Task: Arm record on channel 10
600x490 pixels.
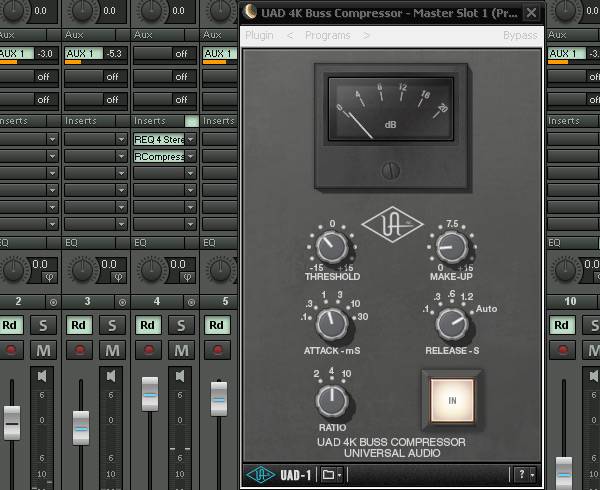Action: point(562,350)
